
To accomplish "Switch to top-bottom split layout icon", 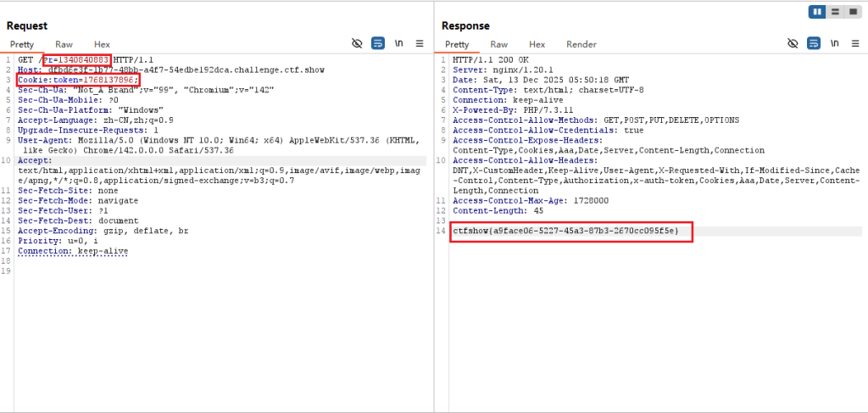I will coord(836,12).
